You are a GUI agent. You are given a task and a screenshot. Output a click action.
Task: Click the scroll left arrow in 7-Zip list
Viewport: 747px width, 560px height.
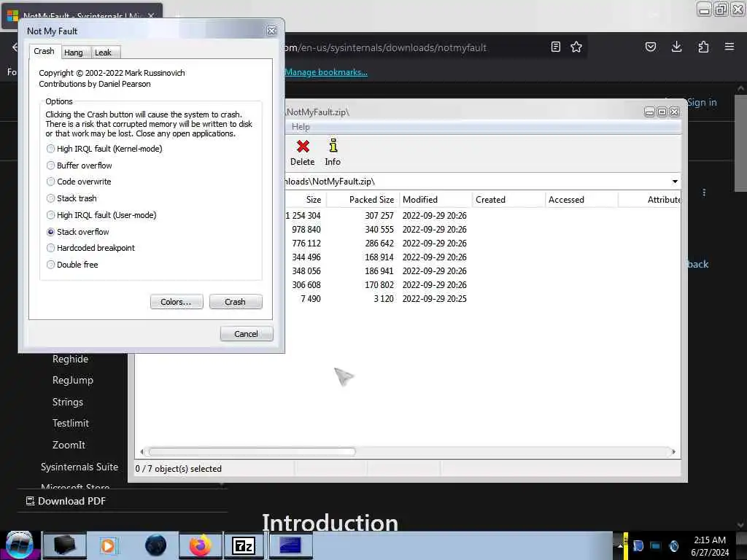(x=142, y=451)
